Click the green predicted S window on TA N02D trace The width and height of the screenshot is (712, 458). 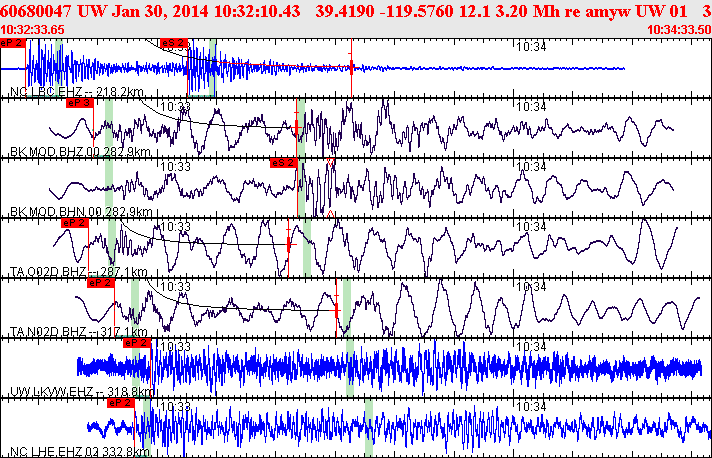pyautogui.click(x=347, y=308)
